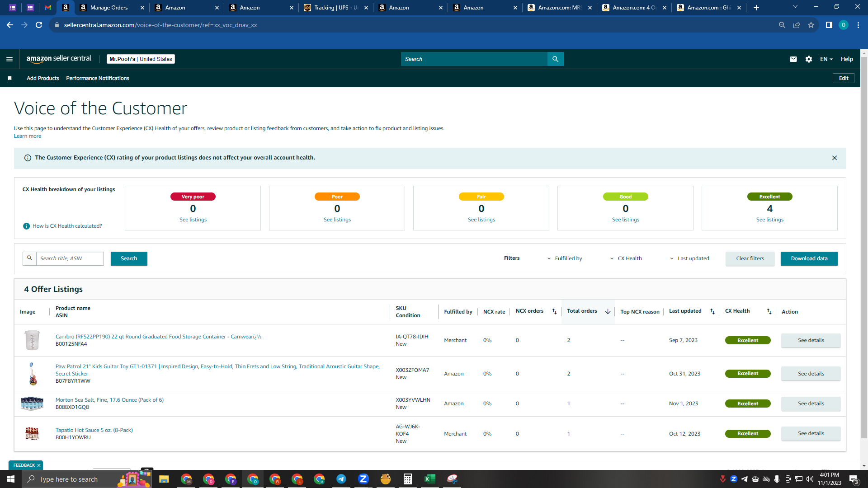Switch to the Tracking UPS tab

click(335, 8)
